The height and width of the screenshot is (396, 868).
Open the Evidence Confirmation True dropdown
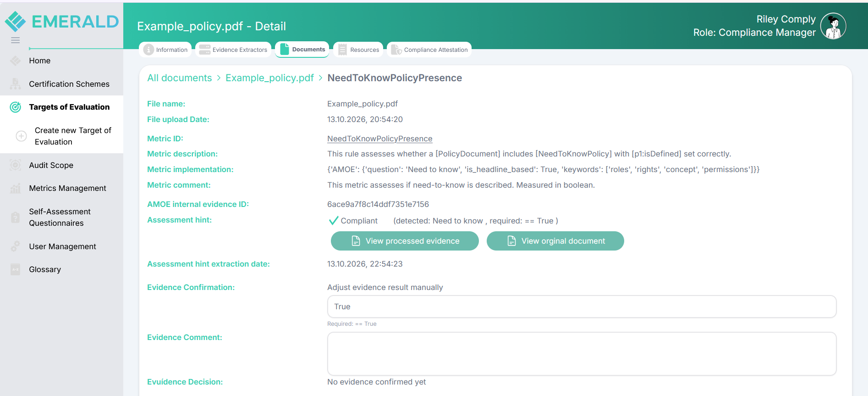click(x=582, y=307)
